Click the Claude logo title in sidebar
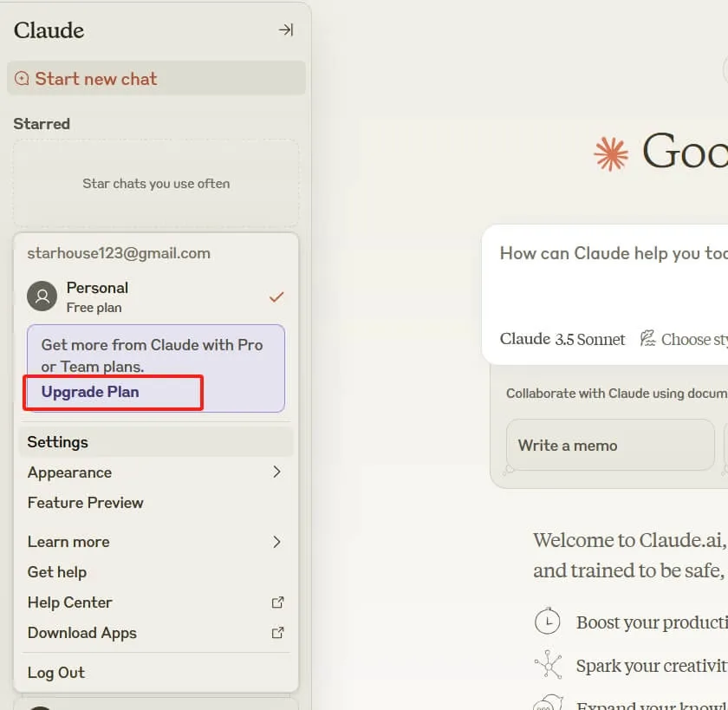 pyautogui.click(x=49, y=30)
